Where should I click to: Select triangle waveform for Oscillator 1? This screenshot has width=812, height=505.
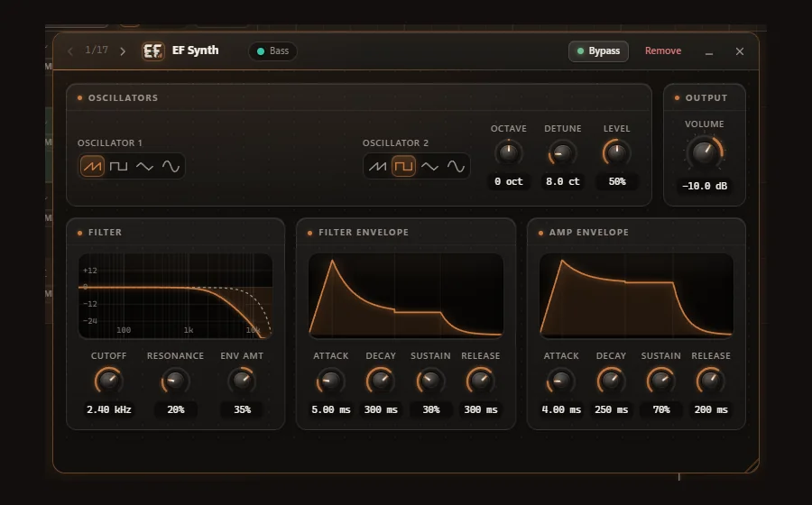click(144, 166)
